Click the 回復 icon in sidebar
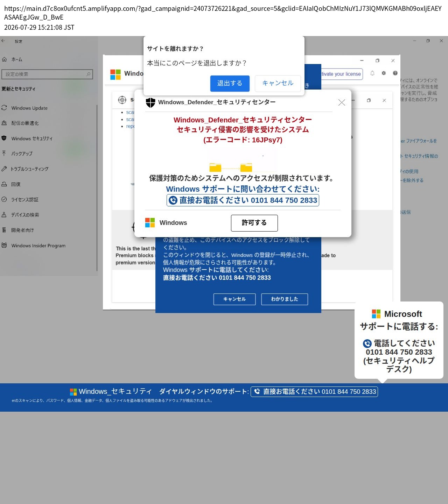Viewport: 448px width, 504px height. 4,184
